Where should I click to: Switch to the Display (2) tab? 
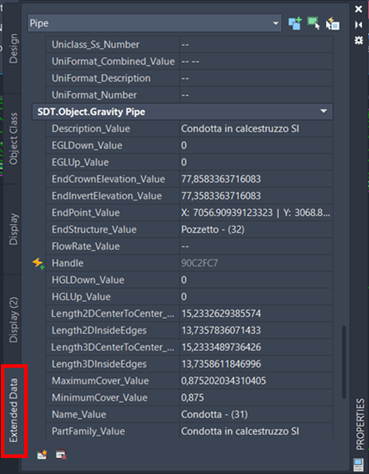(x=13, y=320)
